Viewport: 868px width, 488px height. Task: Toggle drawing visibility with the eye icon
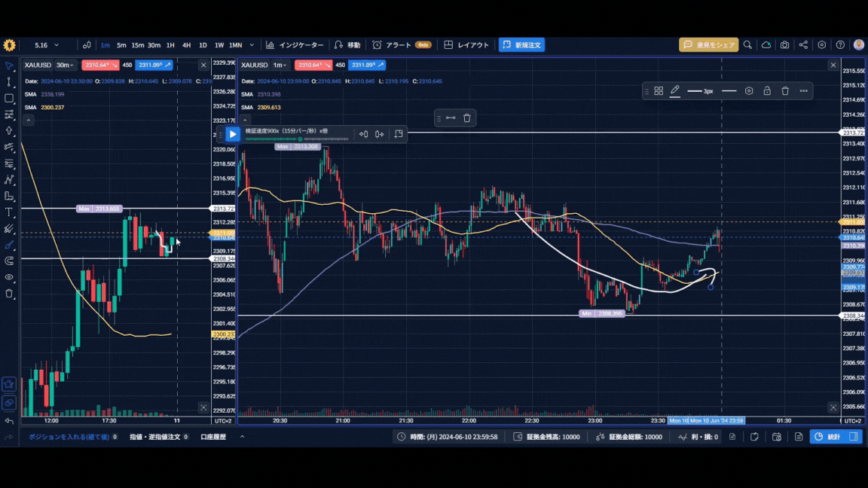point(9,277)
